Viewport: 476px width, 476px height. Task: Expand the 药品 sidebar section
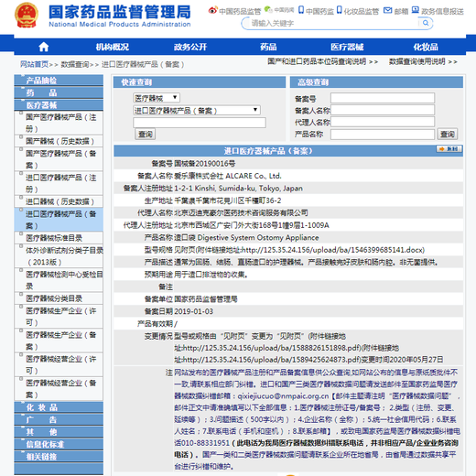(x=59, y=92)
